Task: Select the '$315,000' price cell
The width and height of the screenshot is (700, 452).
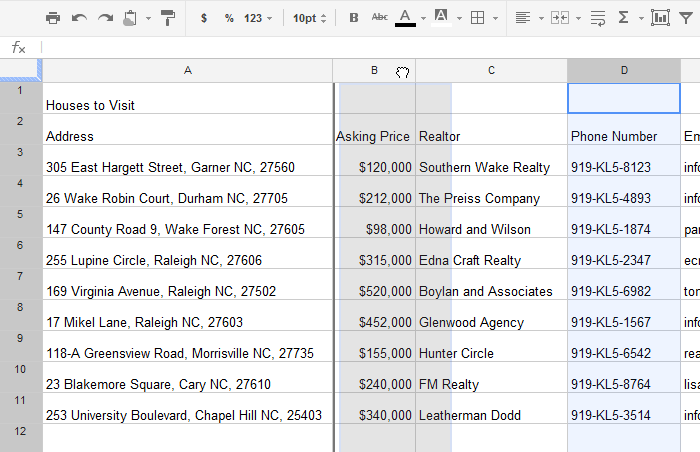Action: (374, 253)
